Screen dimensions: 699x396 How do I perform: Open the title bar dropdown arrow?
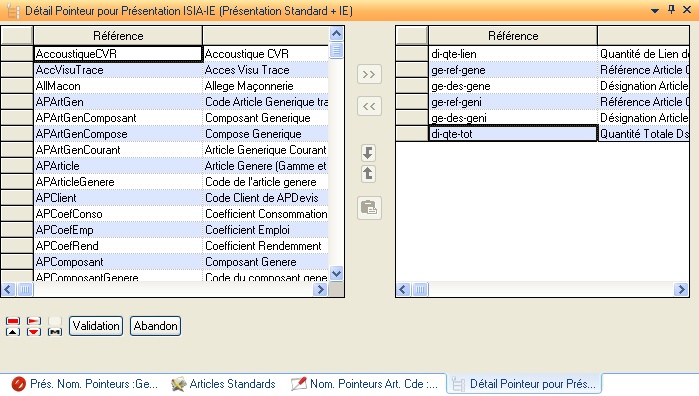pyautogui.click(x=655, y=11)
